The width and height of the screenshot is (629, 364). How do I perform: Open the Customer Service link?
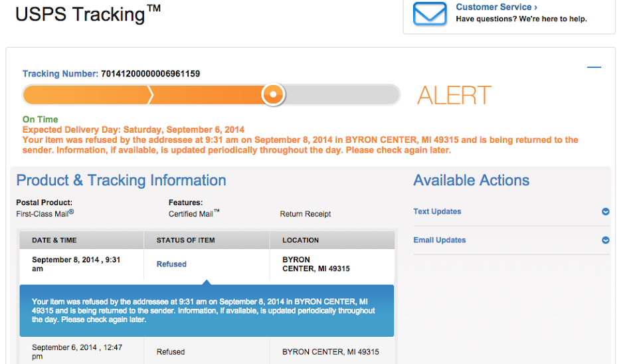[496, 7]
